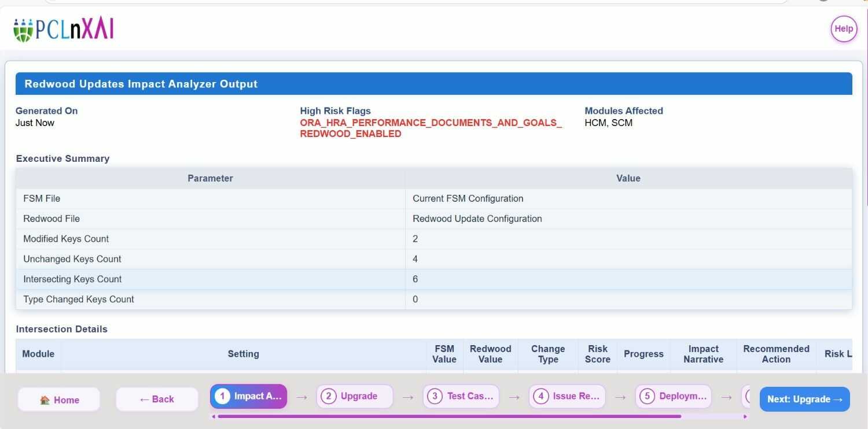
Task: Select step 5 Deployment tab
Action: coord(674,397)
